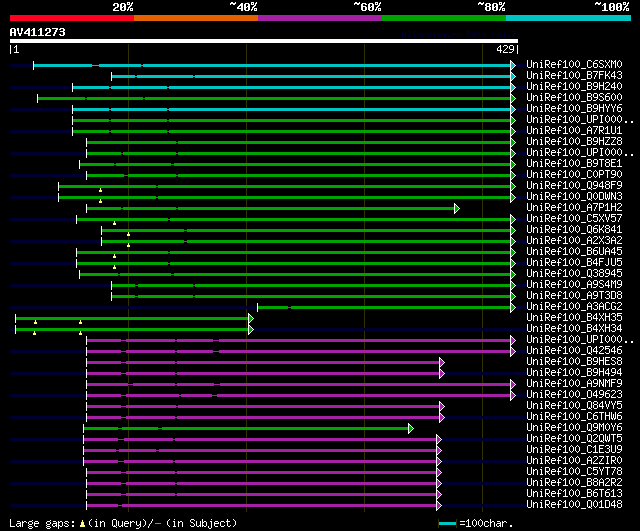Click the purple arrowhead ending the Q84VY5 alignment
The image size is (640, 531).
click(x=442, y=407)
